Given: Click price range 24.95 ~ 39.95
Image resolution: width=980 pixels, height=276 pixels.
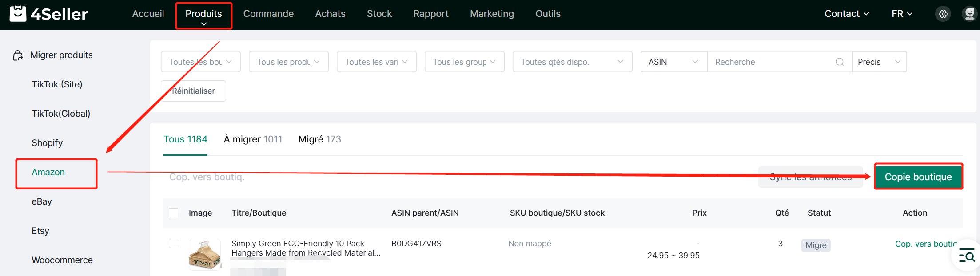Looking at the screenshot, I should [673, 256].
